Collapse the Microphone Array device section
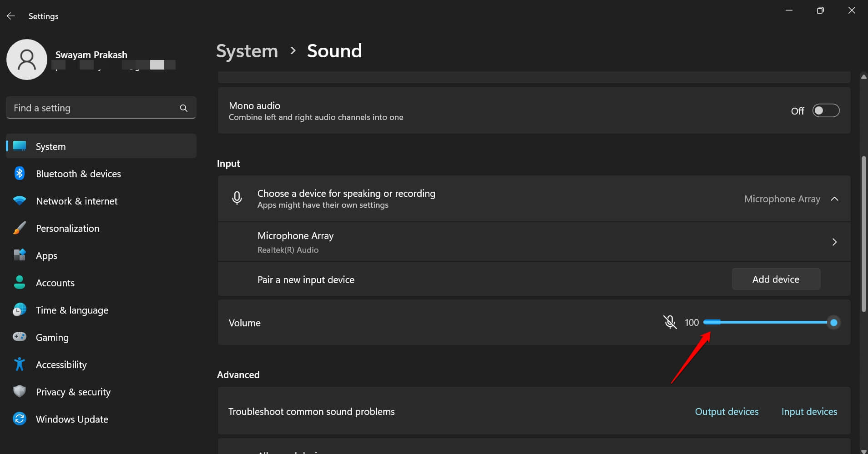868x454 pixels. pos(835,199)
